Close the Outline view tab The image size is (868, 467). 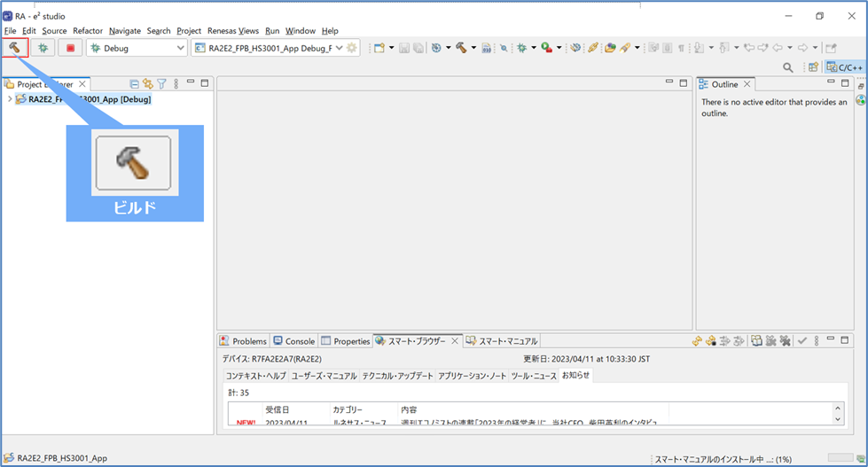pos(747,84)
